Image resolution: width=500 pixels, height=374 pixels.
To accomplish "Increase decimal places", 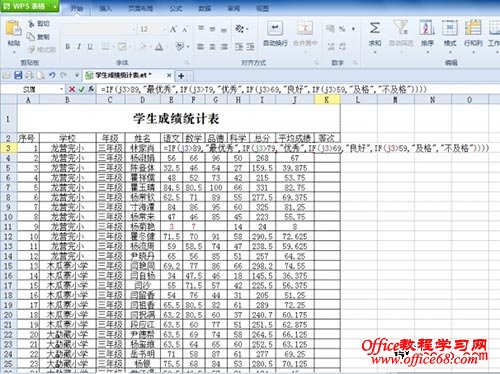I will (x=331, y=46).
